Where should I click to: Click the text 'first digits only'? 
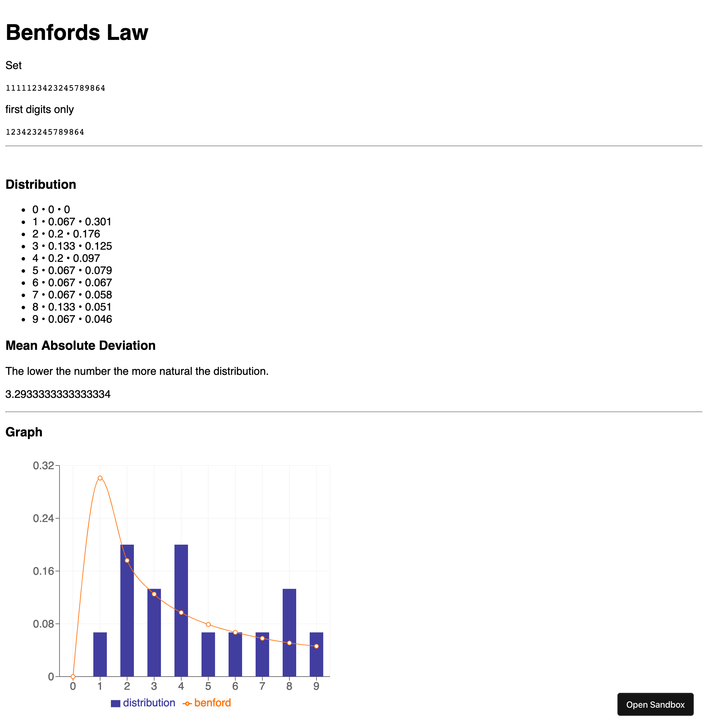click(40, 109)
